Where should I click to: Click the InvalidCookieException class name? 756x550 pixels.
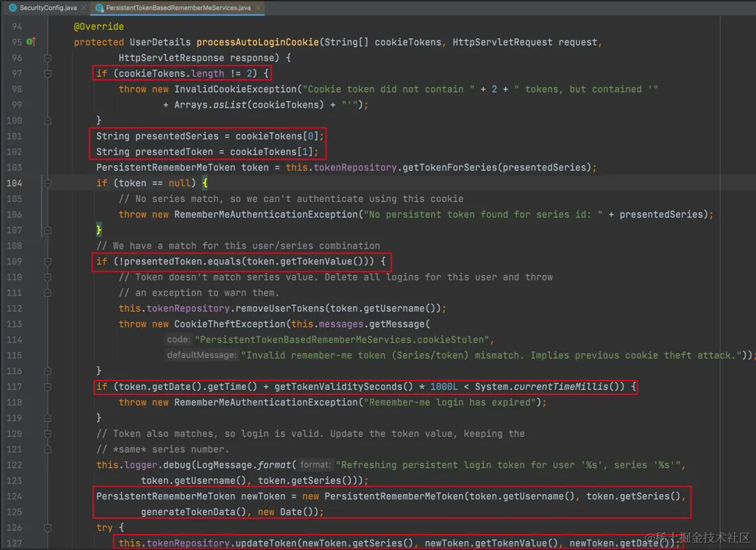pos(235,89)
